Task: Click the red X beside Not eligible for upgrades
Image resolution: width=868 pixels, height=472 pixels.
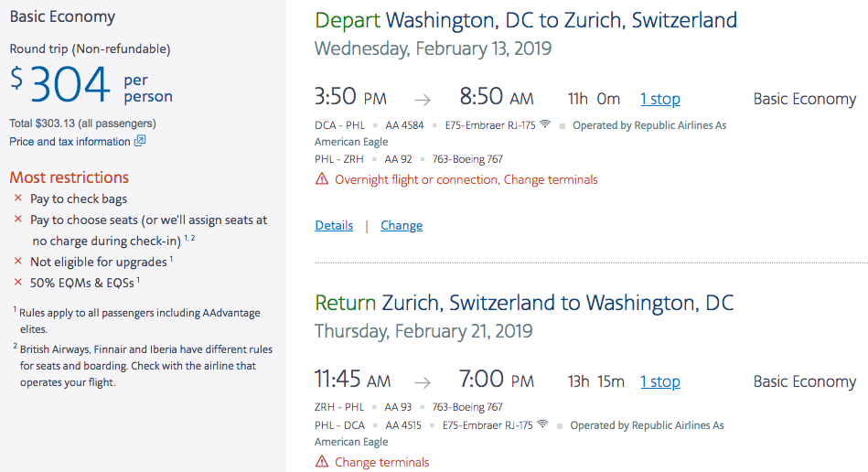Action: pos(17,262)
